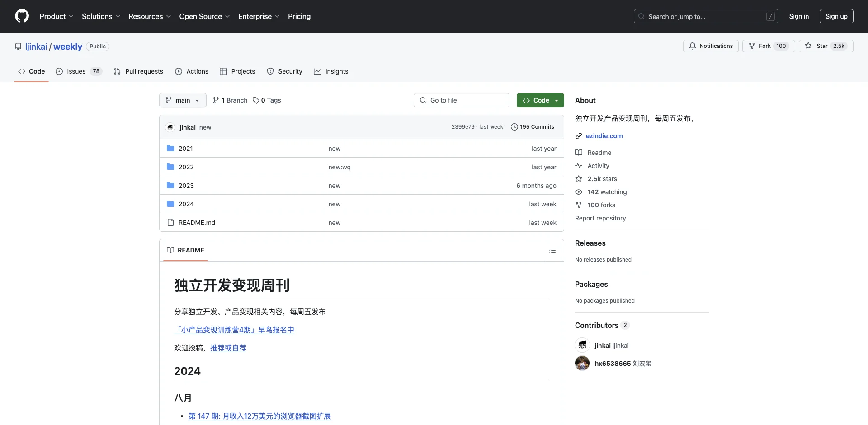The image size is (868, 425).
Task: Open the README.md file
Action: pos(197,223)
